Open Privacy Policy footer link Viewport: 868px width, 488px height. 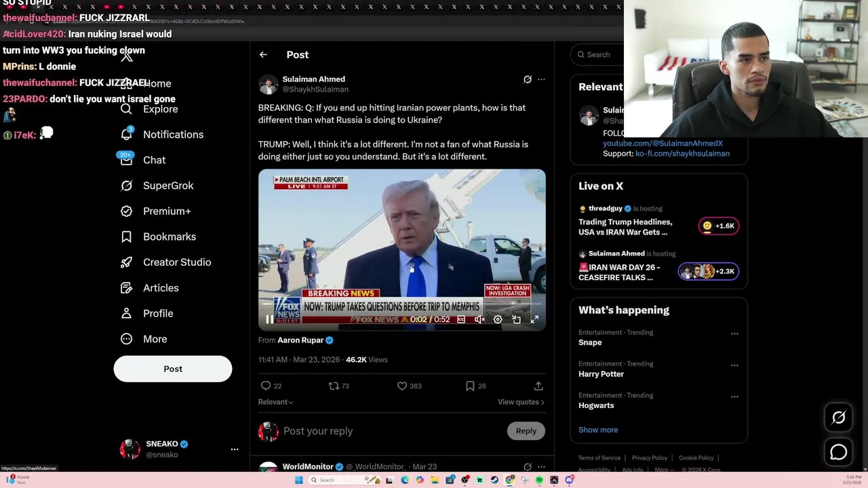click(x=650, y=458)
